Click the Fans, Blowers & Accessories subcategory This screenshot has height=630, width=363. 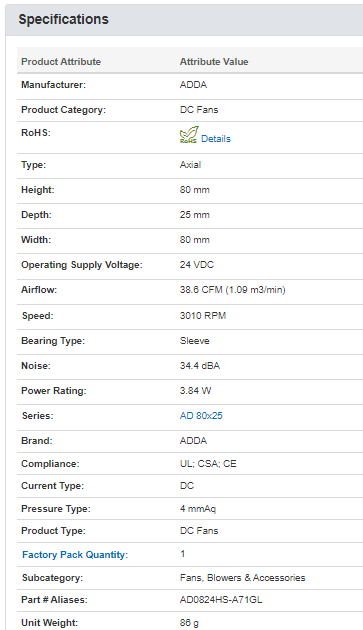(x=242, y=578)
